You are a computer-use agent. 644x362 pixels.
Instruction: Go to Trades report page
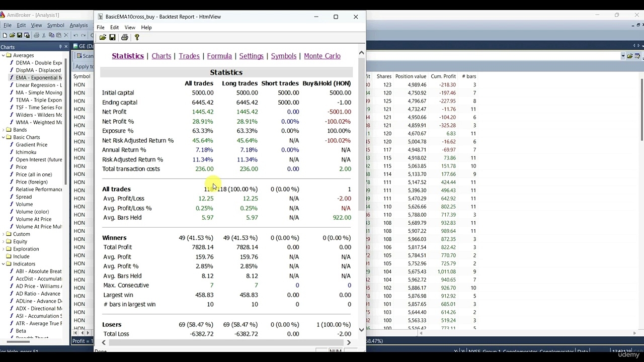pos(189,56)
